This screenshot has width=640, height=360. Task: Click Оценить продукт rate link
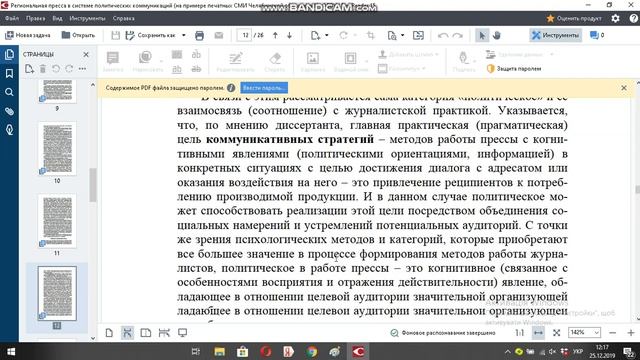[x=574, y=18]
